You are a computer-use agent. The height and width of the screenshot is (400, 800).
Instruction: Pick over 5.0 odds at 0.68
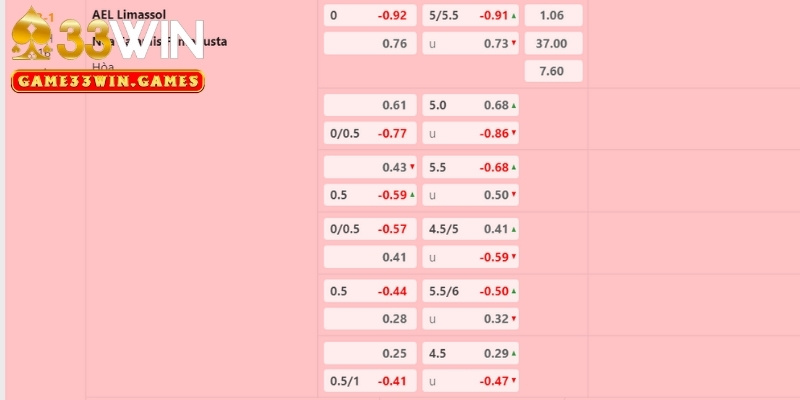pyautogui.click(x=470, y=105)
